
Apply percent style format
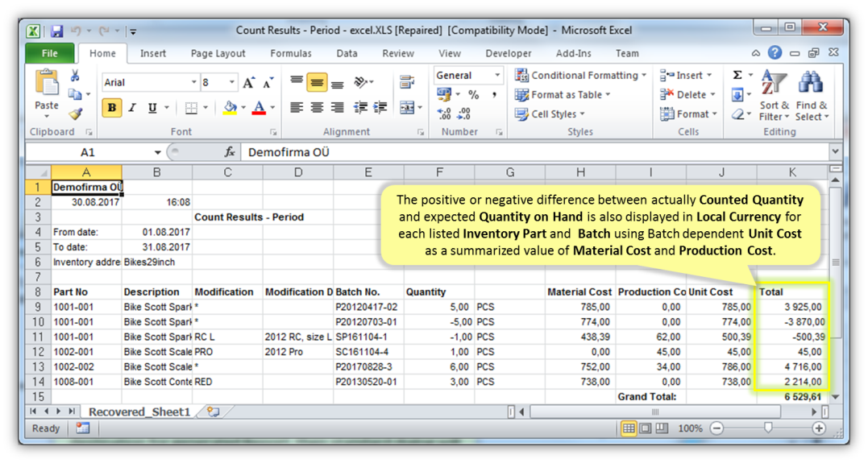(x=473, y=94)
